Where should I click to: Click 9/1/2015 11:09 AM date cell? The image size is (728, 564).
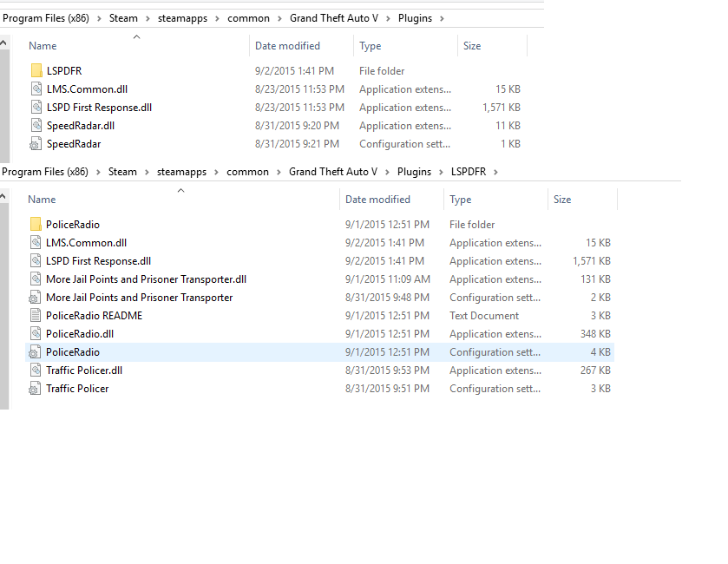(388, 279)
